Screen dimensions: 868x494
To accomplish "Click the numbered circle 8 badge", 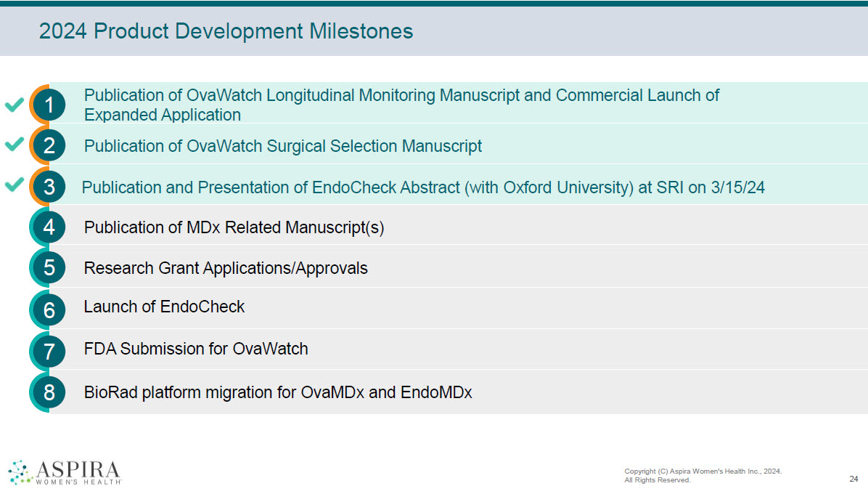I will click(48, 392).
